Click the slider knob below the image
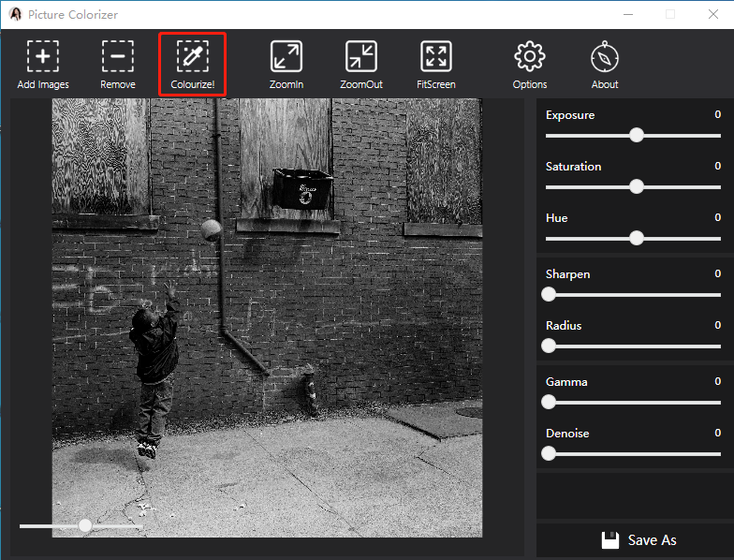734x560 pixels. 84,525
